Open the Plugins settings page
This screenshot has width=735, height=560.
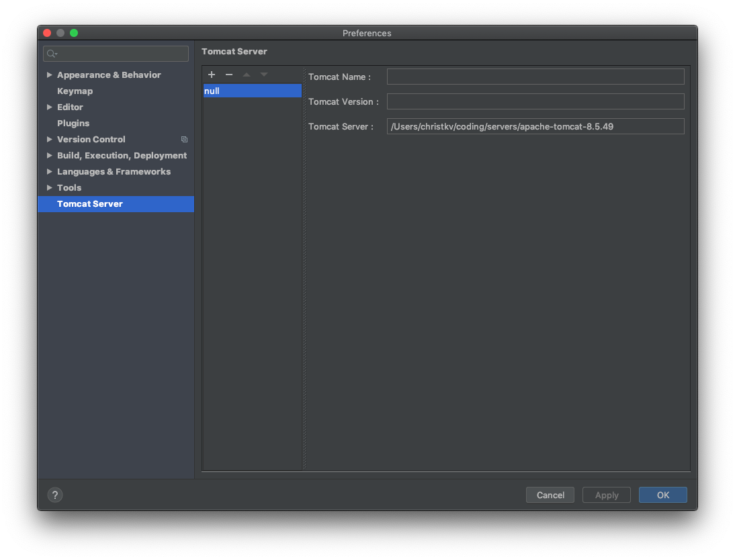(73, 123)
